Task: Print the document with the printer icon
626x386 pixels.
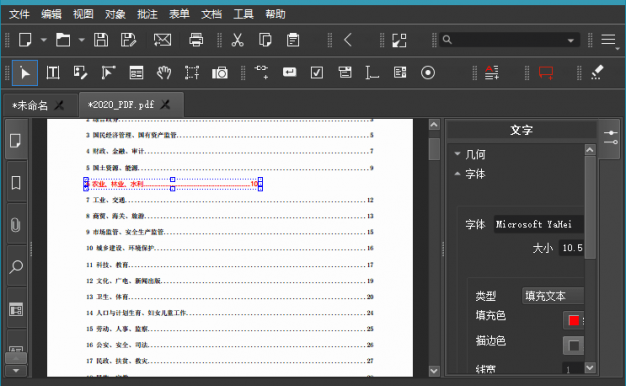Action: click(x=196, y=40)
